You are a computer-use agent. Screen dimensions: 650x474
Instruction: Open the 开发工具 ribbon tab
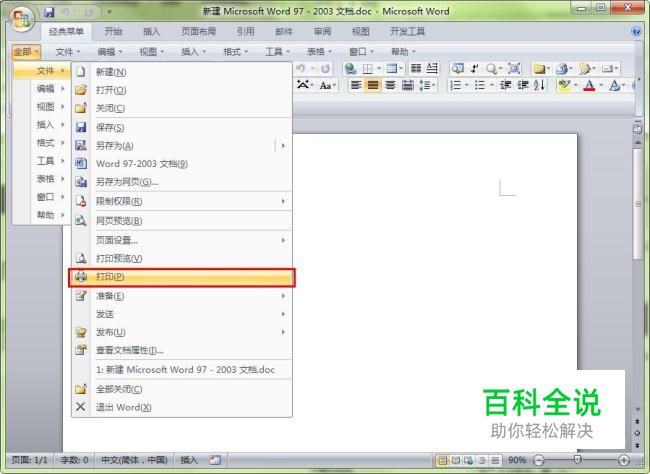[x=407, y=32]
